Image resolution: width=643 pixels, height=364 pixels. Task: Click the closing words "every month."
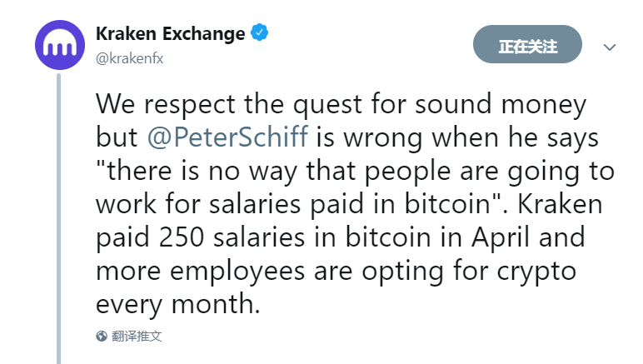pyautogui.click(x=178, y=304)
